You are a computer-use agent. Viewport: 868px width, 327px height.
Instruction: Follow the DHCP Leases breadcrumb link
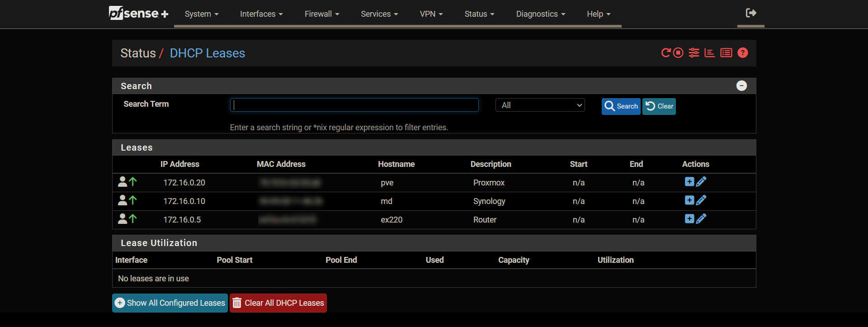coord(208,53)
